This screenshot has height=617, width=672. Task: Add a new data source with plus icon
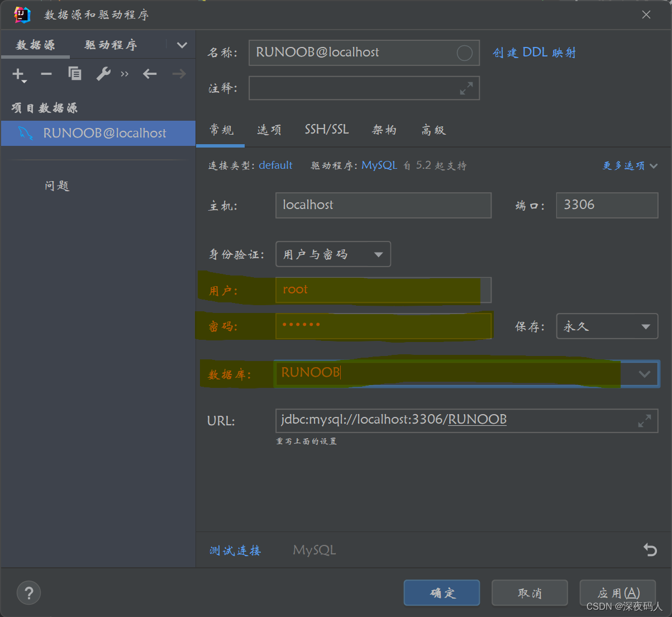pyautogui.click(x=19, y=74)
